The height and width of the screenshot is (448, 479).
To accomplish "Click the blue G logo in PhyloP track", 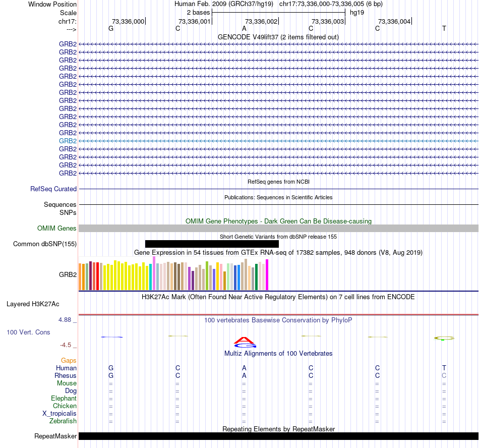I will click(246, 346).
